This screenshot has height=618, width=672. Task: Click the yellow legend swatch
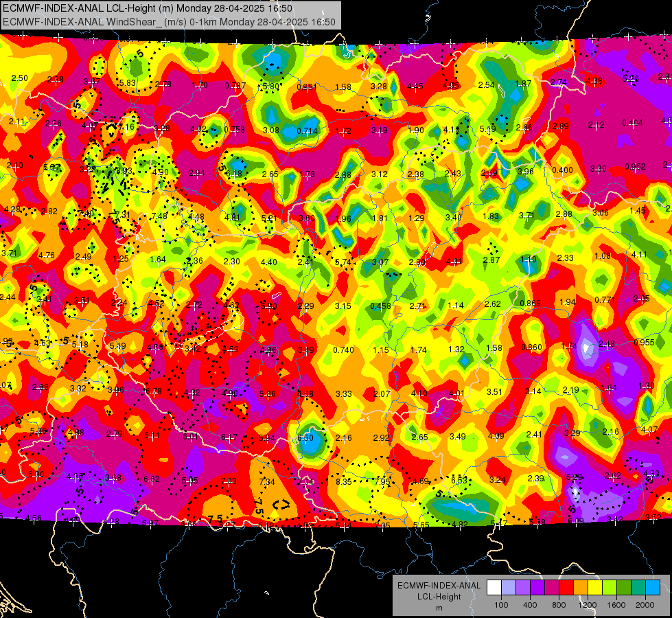pyautogui.click(x=595, y=588)
